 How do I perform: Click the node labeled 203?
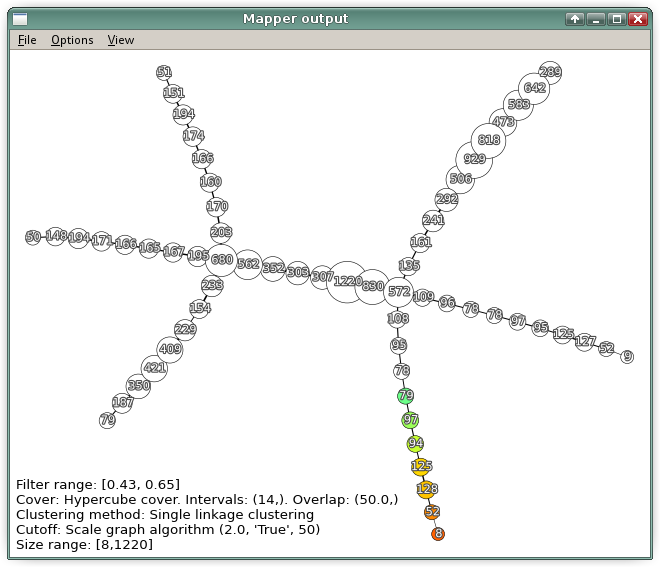(221, 233)
